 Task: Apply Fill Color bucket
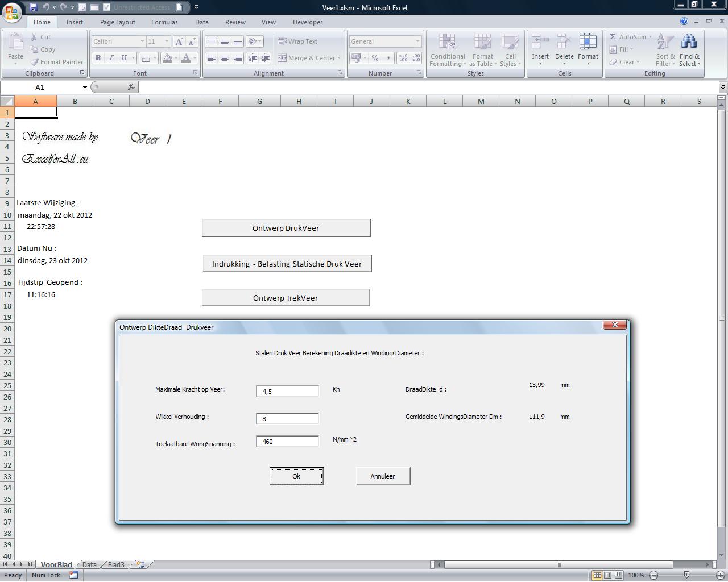coord(167,58)
